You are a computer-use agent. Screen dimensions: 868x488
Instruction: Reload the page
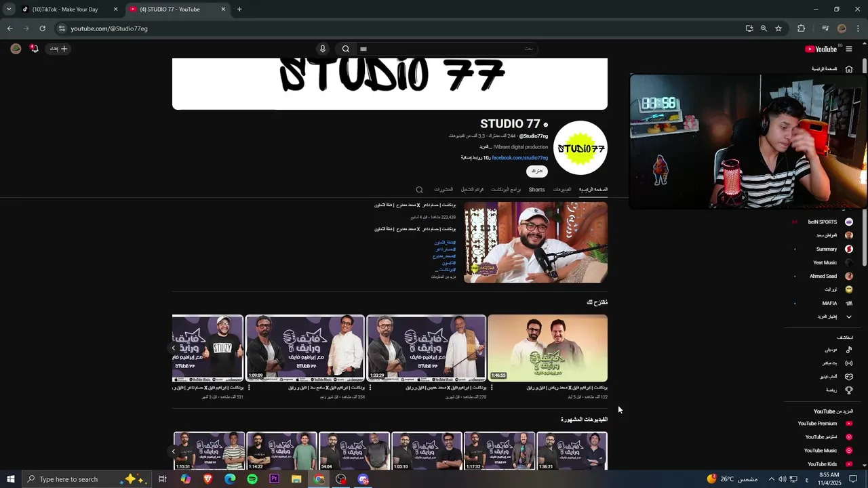coord(42,28)
